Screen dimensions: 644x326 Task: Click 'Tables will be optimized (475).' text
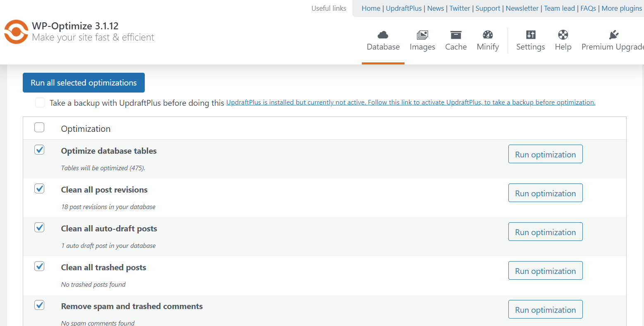(103, 168)
